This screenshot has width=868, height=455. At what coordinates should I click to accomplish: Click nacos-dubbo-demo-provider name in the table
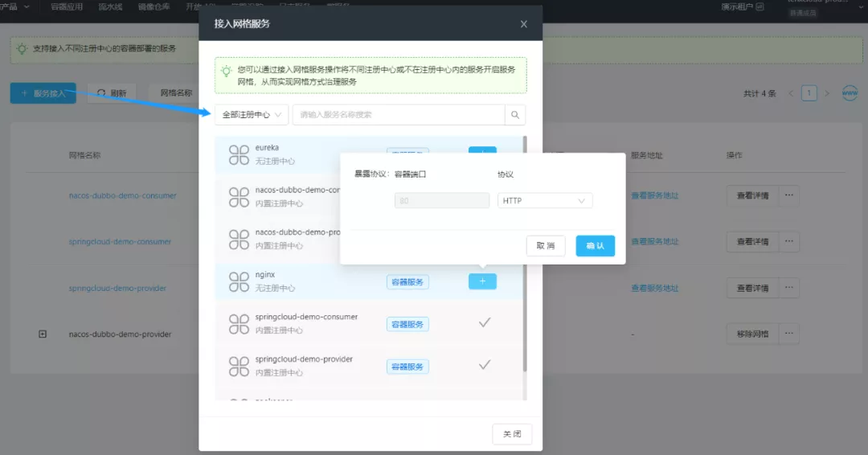[x=120, y=334]
